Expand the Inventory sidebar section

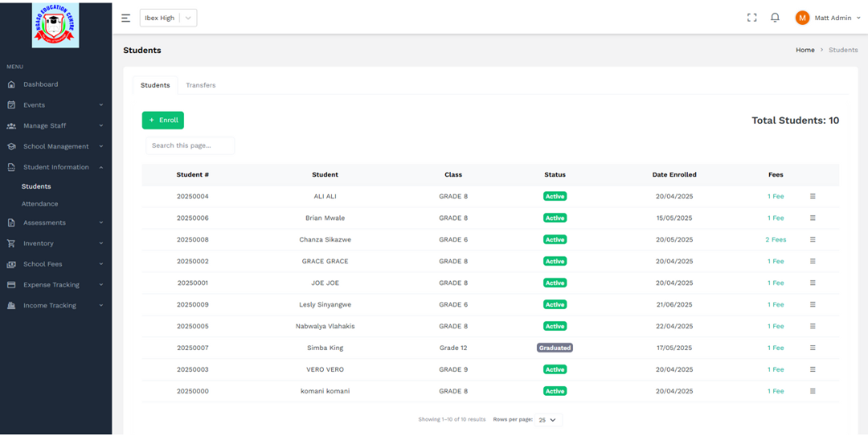[55, 244]
